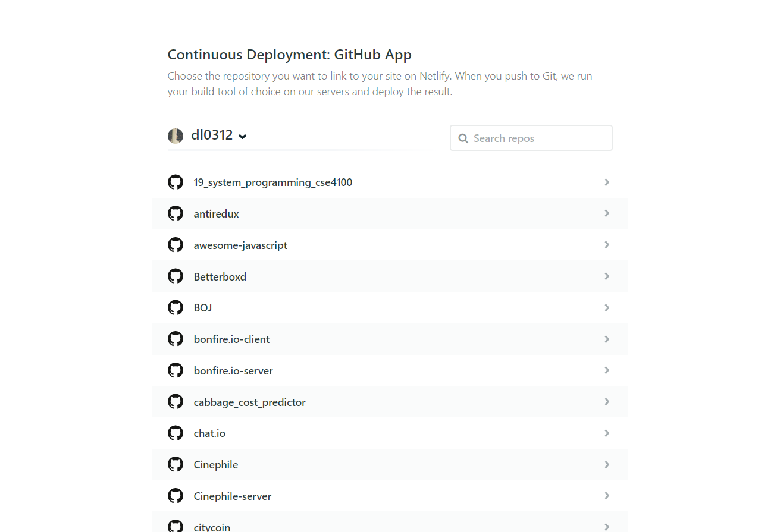Select the cabbage_cost_predictor repository name
Viewport: 780px width, 532px height.
[x=249, y=402]
